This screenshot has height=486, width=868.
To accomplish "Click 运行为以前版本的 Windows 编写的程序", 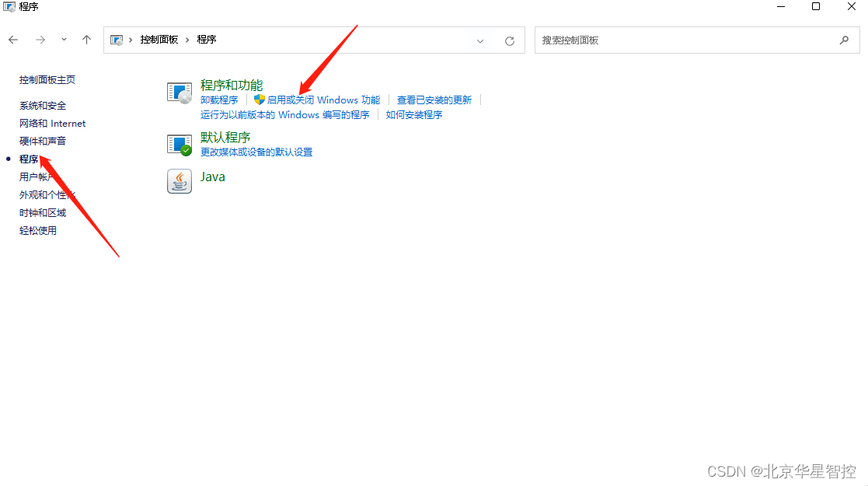I will coord(284,115).
